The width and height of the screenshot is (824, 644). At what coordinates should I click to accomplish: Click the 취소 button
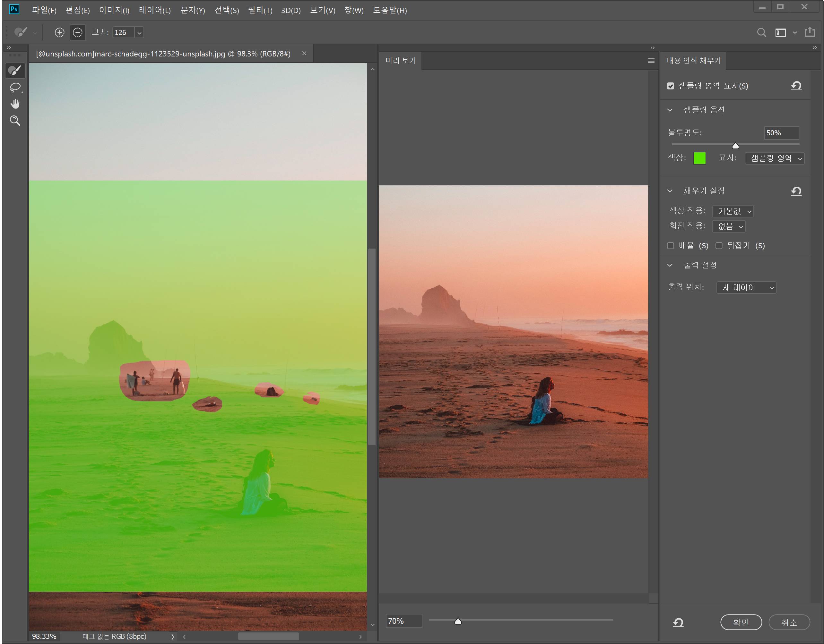pyautogui.click(x=789, y=622)
